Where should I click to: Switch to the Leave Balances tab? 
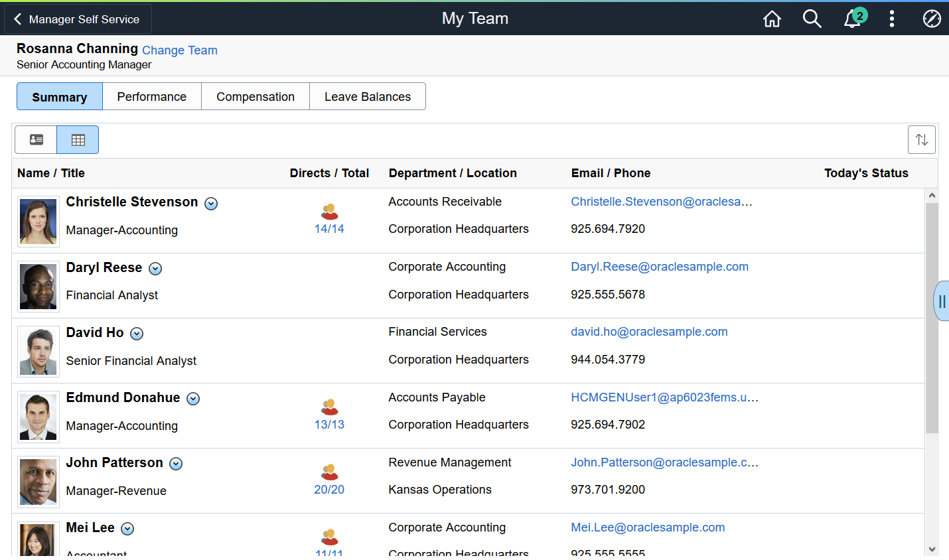(x=368, y=96)
